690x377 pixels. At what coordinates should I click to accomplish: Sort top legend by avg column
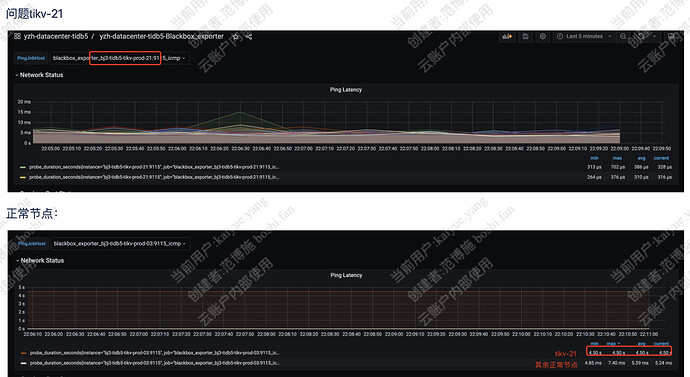642,158
